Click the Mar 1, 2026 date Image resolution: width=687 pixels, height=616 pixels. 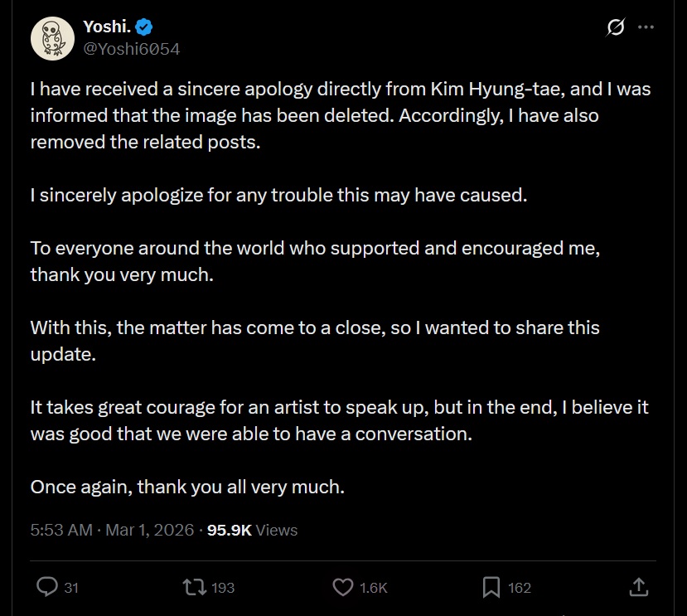click(149, 530)
